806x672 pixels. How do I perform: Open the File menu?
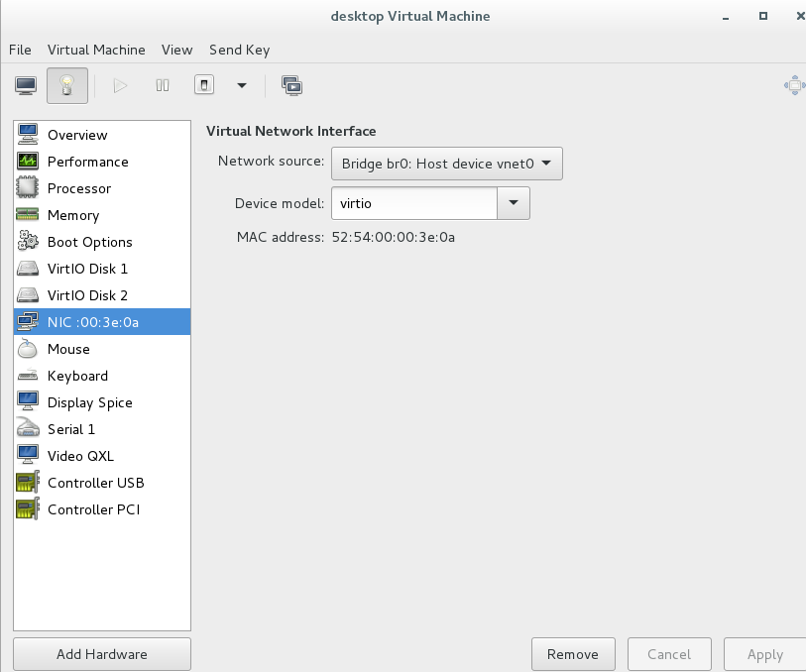pos(20,50)
